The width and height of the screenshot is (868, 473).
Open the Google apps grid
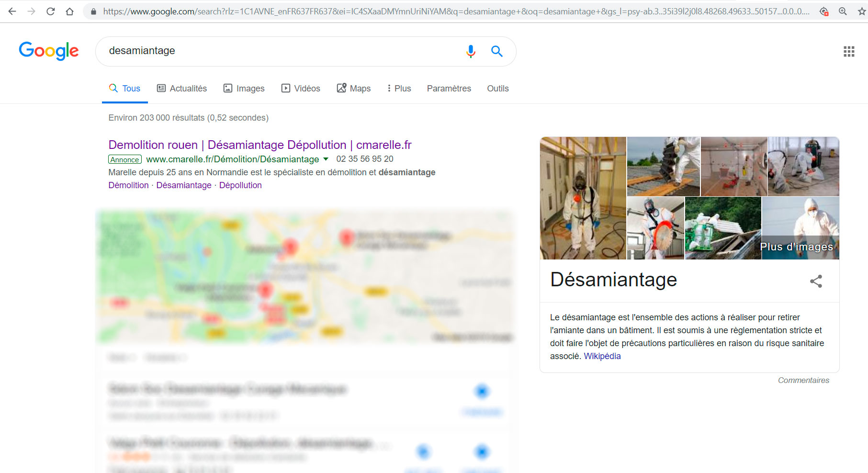[849, 51]
